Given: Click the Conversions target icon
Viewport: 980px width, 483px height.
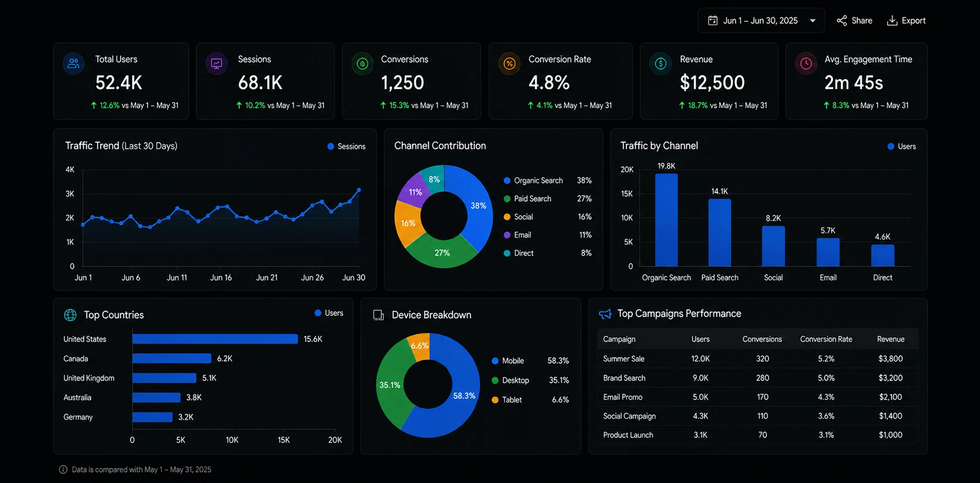Looking at the screenshot, I should click(x=362, y=64).
